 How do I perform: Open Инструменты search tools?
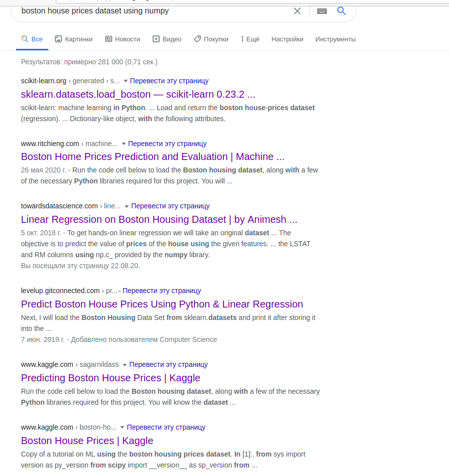pos(335,39)
